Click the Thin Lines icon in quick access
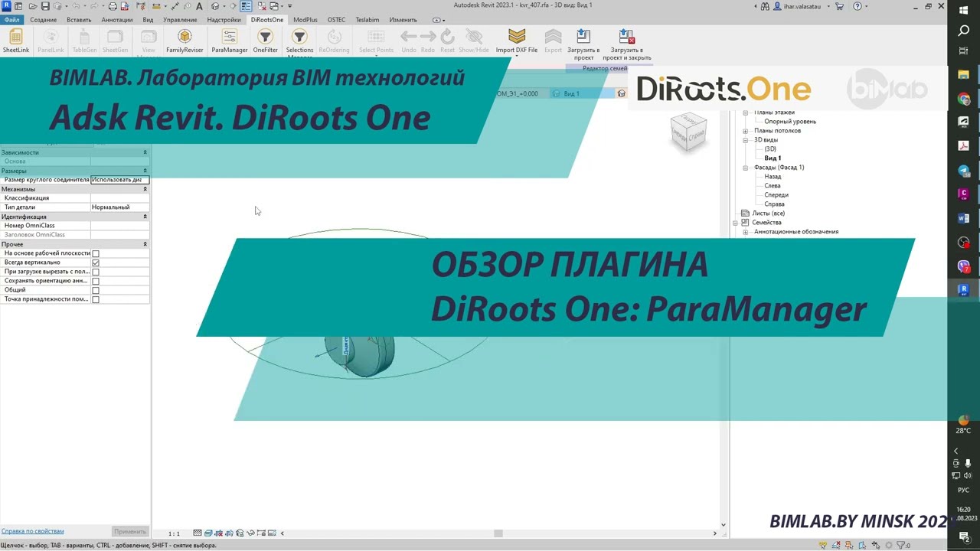Viewport: 980px width, 551px height. pyautogui.click(x=247, y=6)
